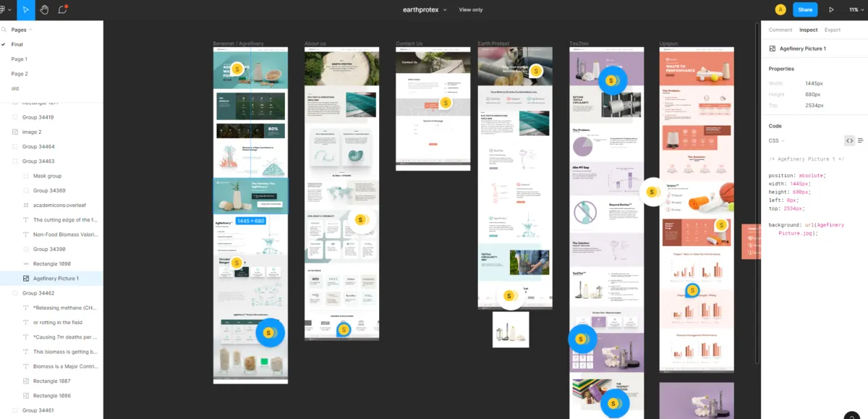Select the Move tool

tap(26, 9)
